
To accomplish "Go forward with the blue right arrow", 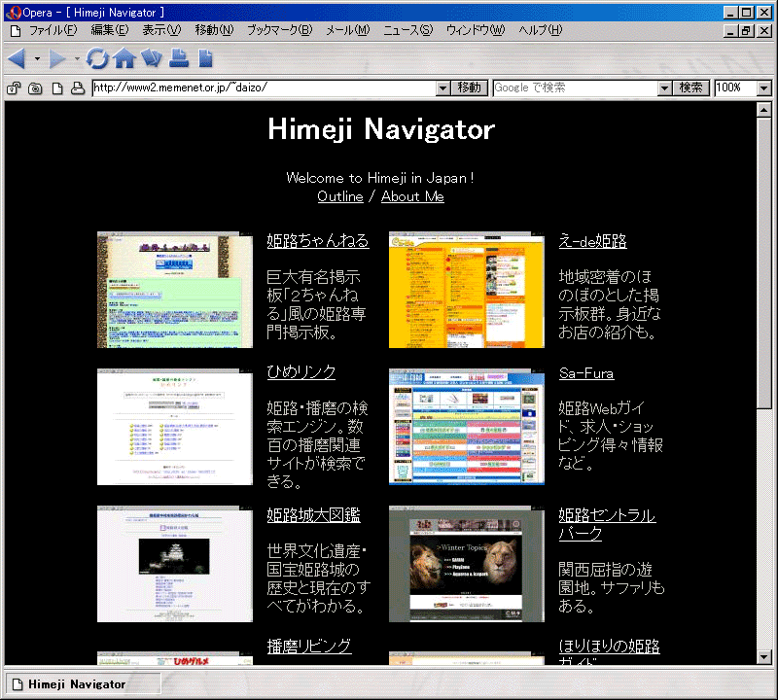I will (x=57, y=58).
